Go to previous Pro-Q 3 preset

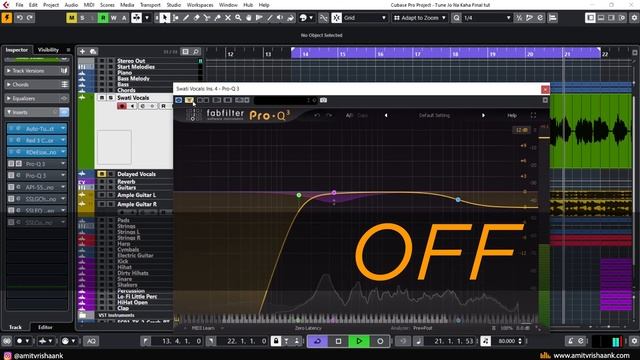[x=386, y=116]
